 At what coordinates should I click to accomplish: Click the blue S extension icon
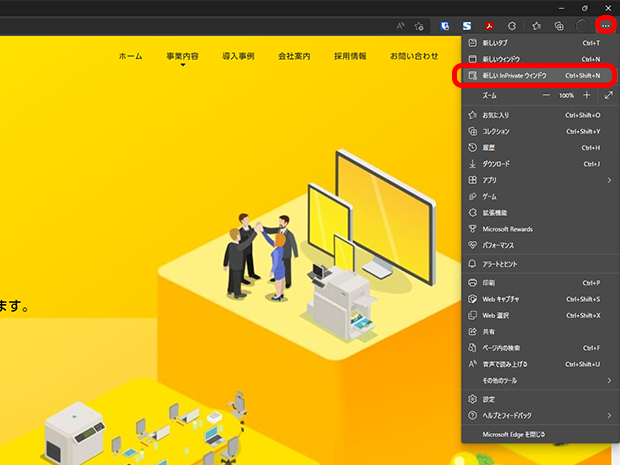[467, 26]
